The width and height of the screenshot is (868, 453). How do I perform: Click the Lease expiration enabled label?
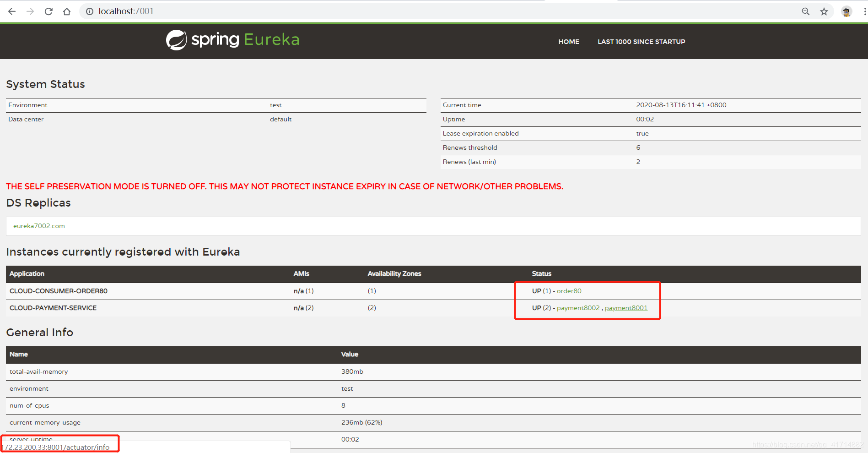480,133
